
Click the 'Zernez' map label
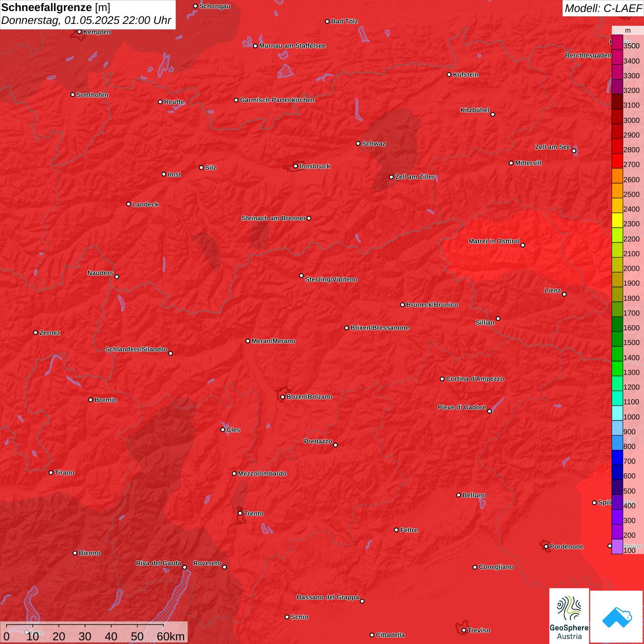tap(50, 333)
